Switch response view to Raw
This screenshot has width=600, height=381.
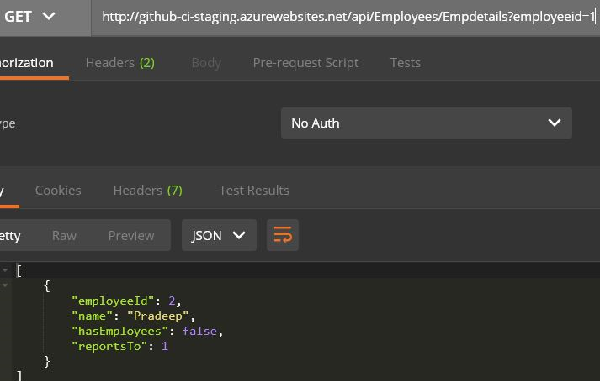click(64, 235)
